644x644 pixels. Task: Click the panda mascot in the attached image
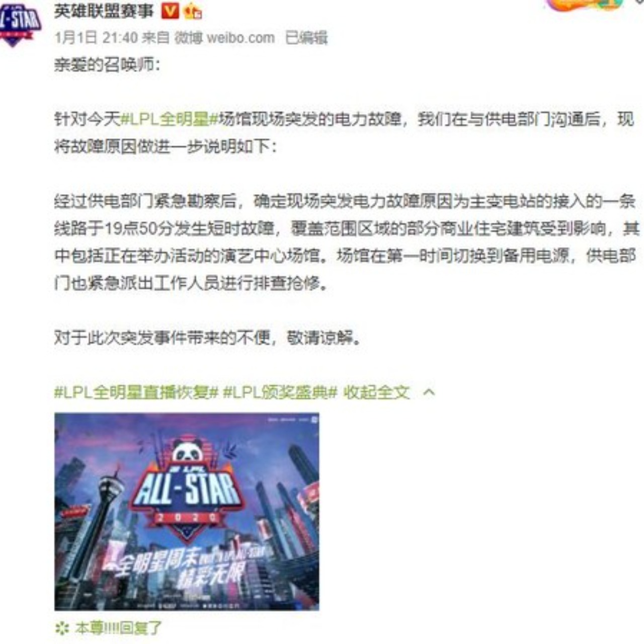pyautogui.click(x=187, y=450)
